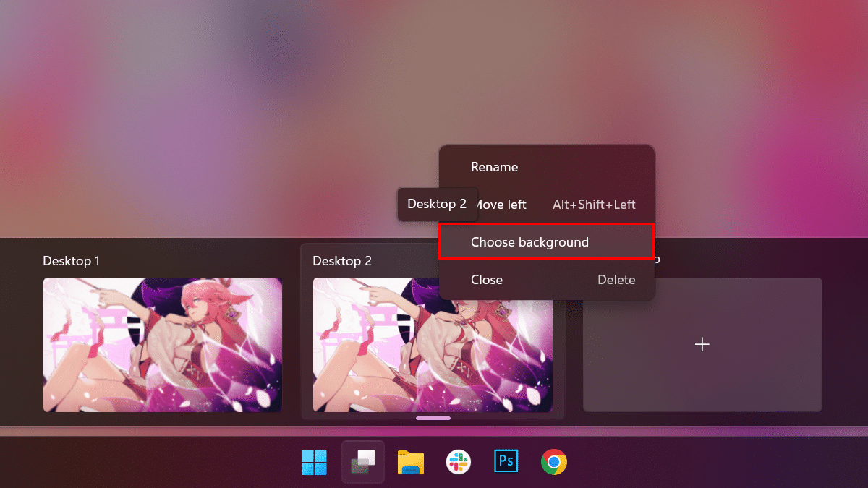Click the pink indicator bar under Desktop 2
The image size is (868, 488).
tap(433, 418)
